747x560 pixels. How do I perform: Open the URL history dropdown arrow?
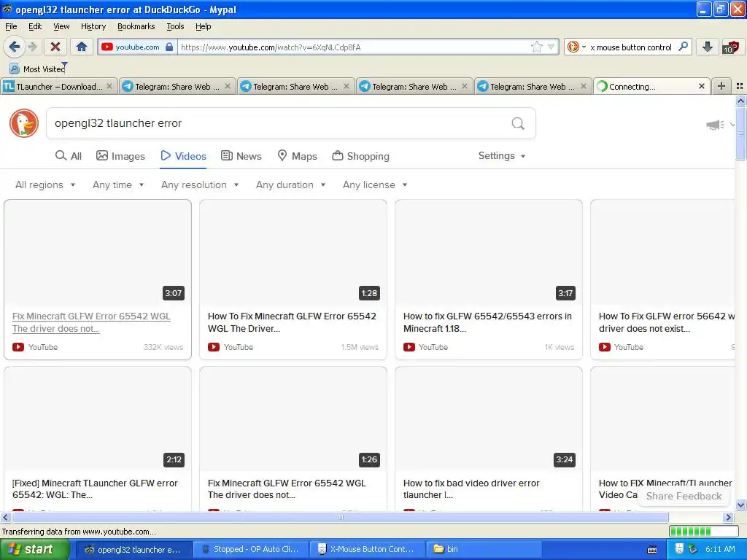551,47
